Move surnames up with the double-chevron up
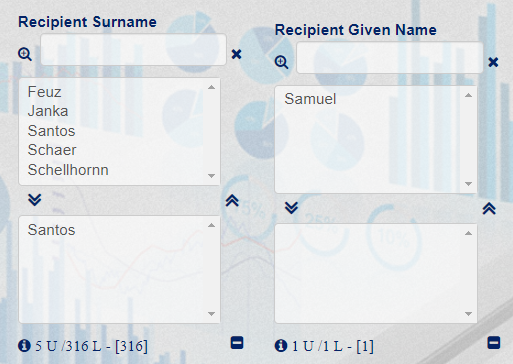The width and height of the screenshot is (513, 364). [232, 201]
